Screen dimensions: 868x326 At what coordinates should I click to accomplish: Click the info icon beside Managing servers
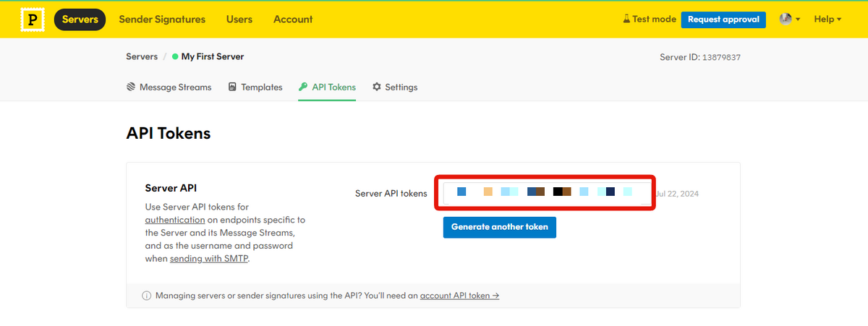(x=147, y=296)
